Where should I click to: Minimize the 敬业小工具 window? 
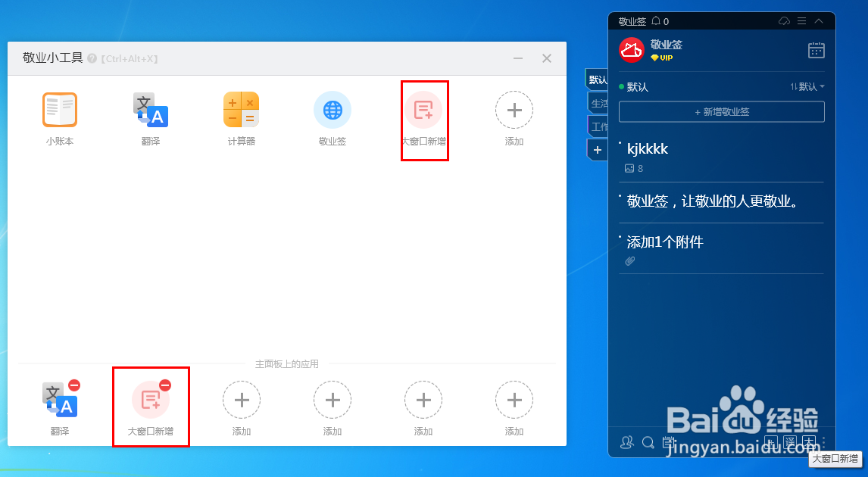(518, 58)
